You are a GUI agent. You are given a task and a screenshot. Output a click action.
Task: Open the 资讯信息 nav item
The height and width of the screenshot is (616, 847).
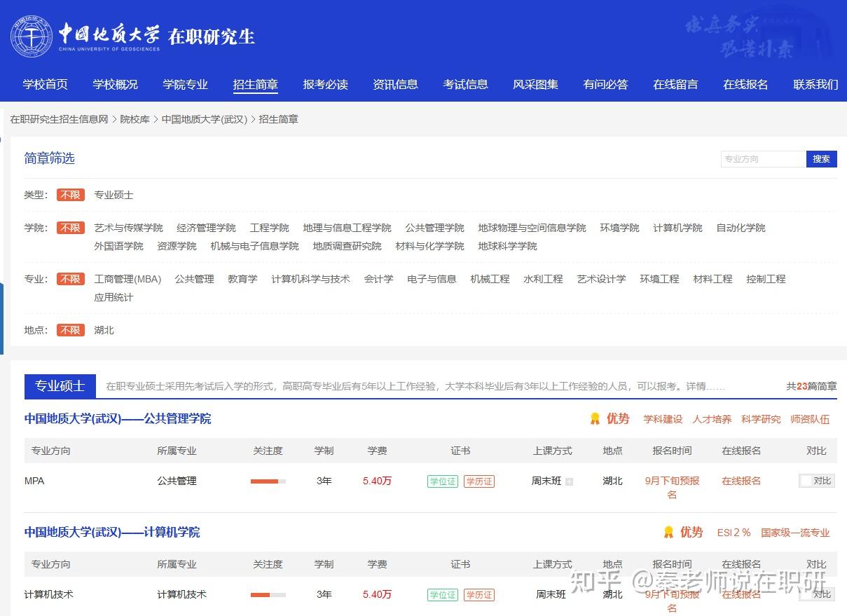point(396,84)
